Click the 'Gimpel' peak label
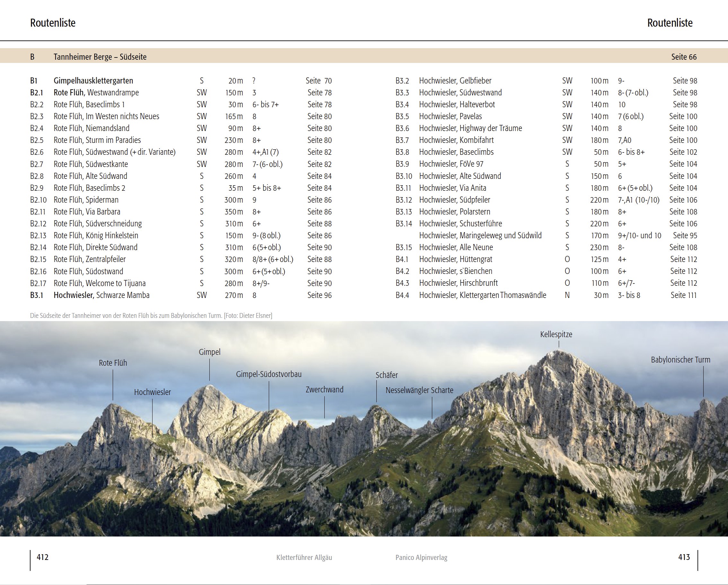This screenshot has height=585, width=728. pos(209,352)
